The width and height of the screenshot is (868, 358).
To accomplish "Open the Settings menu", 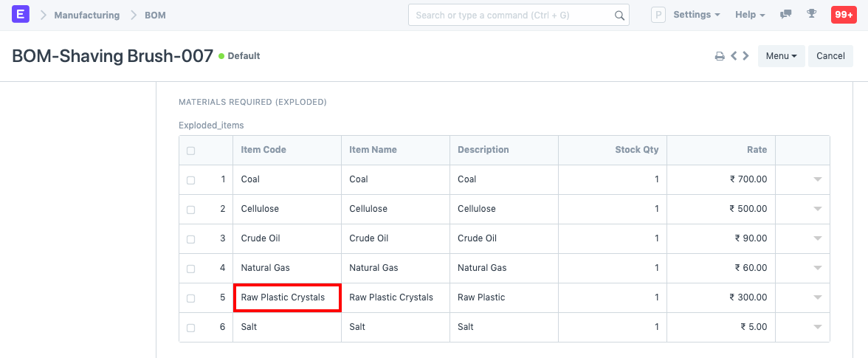I will point(697,15).
